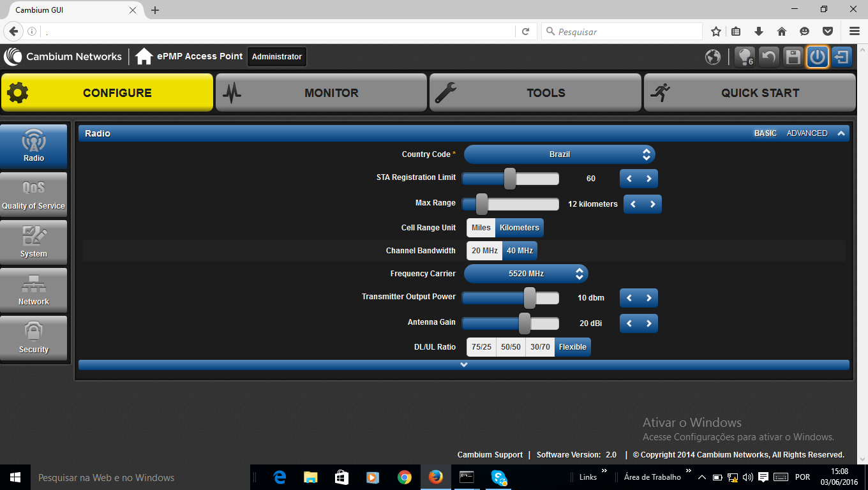The image size is (868, 490).
Task: Click the Firefox home icon
Action: point(782,31)
